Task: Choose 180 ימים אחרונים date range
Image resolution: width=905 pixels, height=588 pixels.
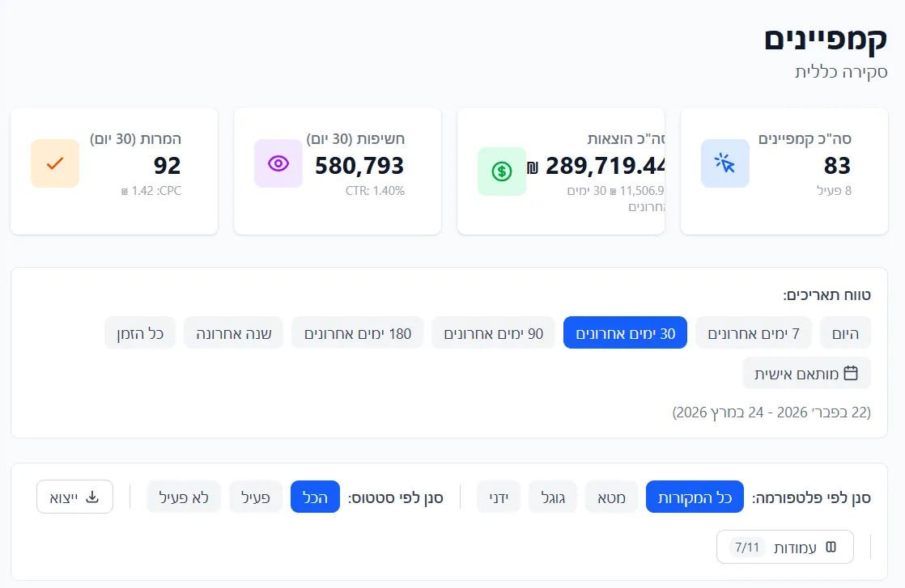Action: (357, 332)
